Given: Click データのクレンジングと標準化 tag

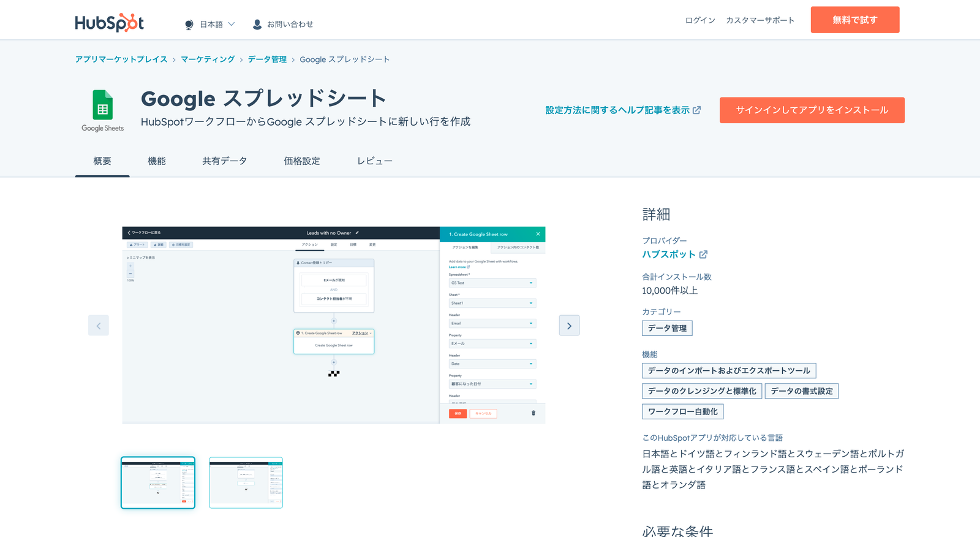Looking at the screenshot, I should pos(702,391).
